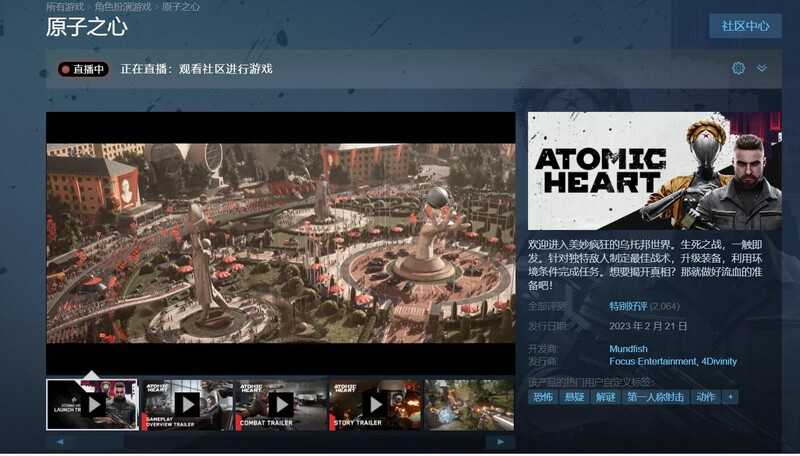Go to 所有游戏 breadcrumb link
This screenshot has width=800, height=456.
coord(65,7)
